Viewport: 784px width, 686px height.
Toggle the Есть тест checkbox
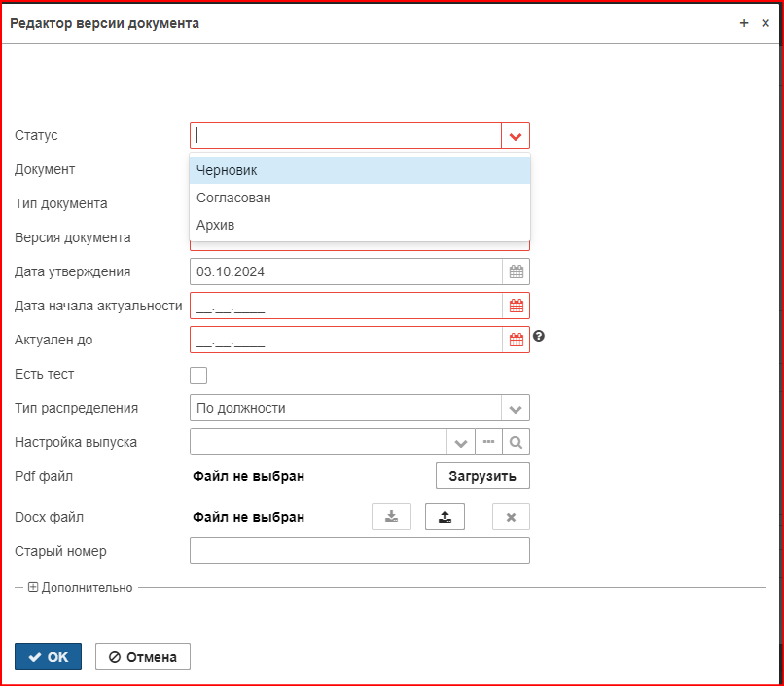click(198, 376)
